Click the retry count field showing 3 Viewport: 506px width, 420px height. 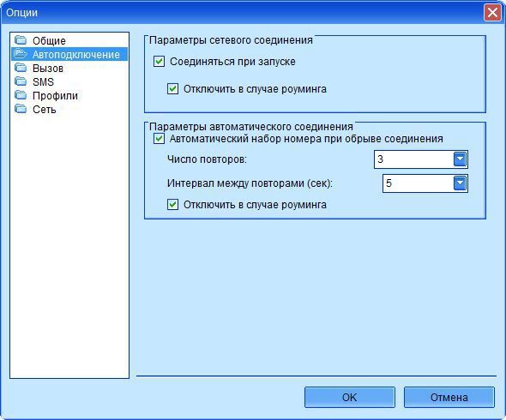pyautogui.click(x=414, y=159)
